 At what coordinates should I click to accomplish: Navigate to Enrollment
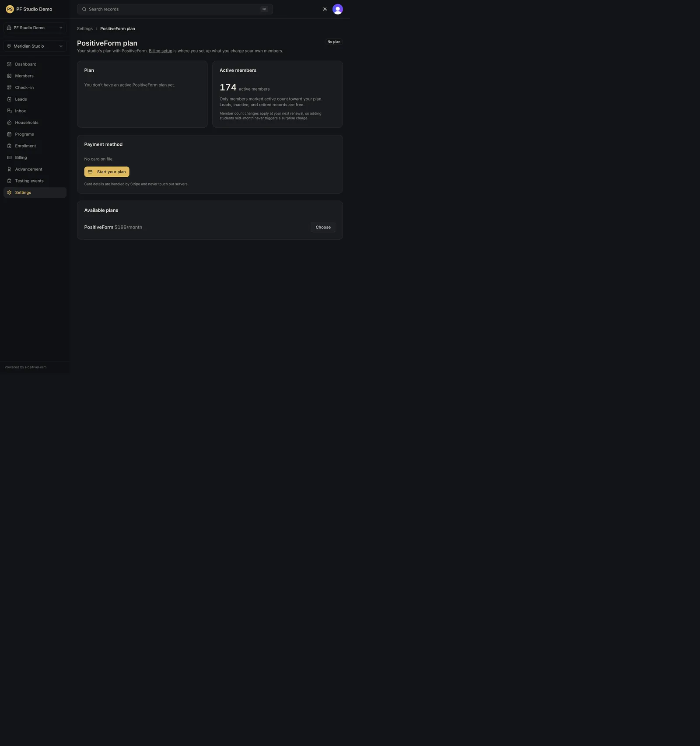coord(35,146)
